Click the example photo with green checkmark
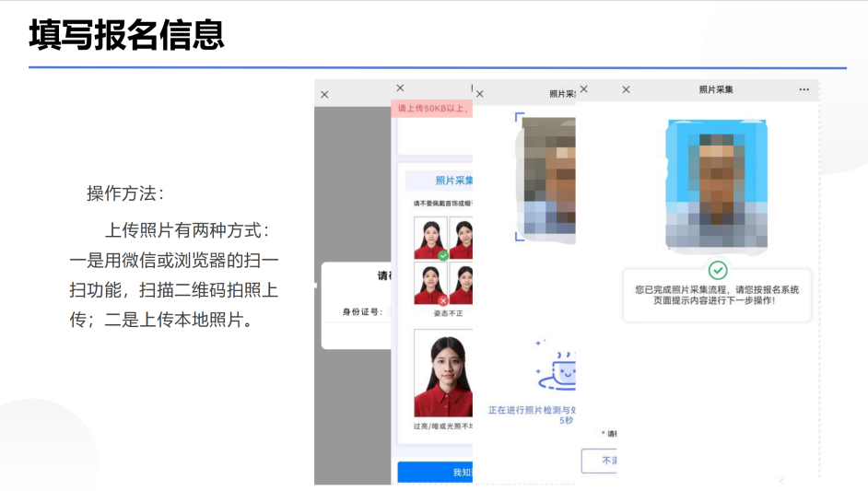The width and height of the screenshot is (868, 491). click(430, 238)
